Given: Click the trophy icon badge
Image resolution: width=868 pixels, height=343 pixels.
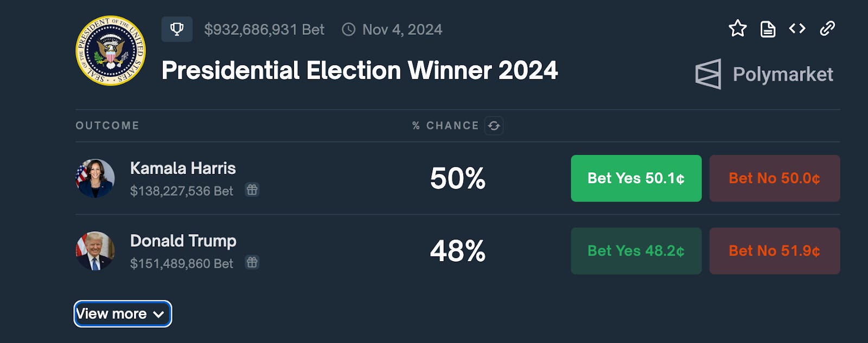Looking at the screenshot, I should coord(177,29).
